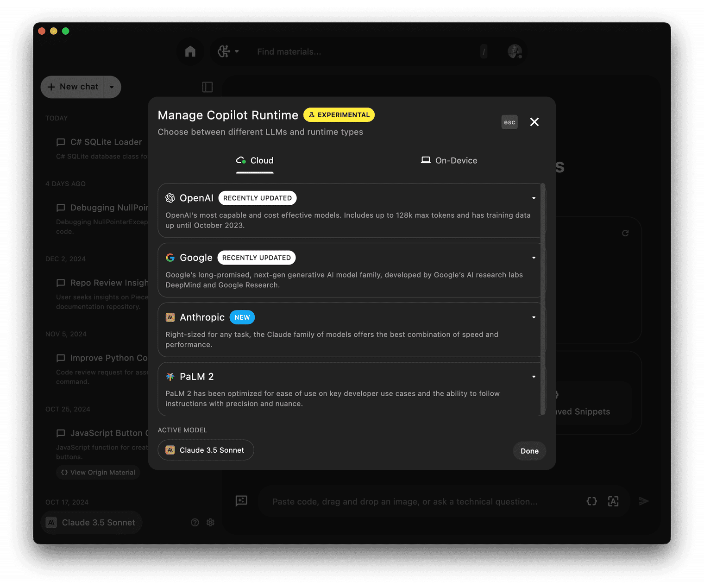Click the RECENTLY UPDATED badge next to Google
Screen dimensions: 704x588
point(257,258)
